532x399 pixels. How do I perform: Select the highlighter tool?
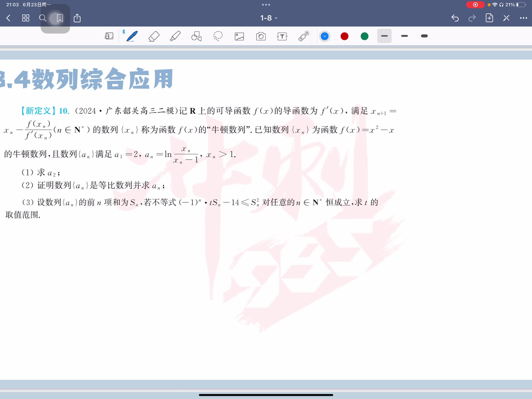175,36
